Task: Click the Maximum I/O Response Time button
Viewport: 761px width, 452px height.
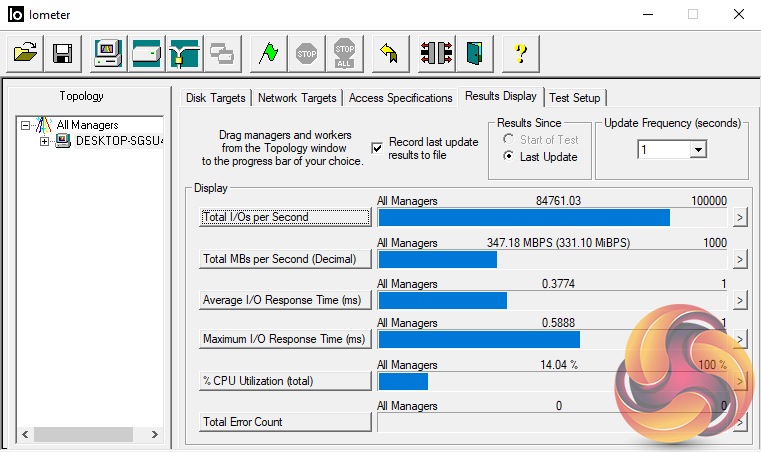Action: tap(285, 339)
